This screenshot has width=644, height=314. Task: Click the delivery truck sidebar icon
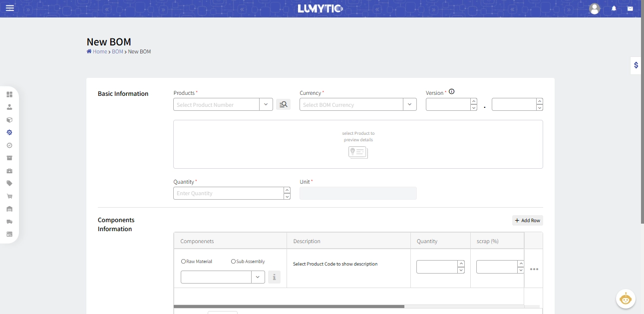pos(9,222)
